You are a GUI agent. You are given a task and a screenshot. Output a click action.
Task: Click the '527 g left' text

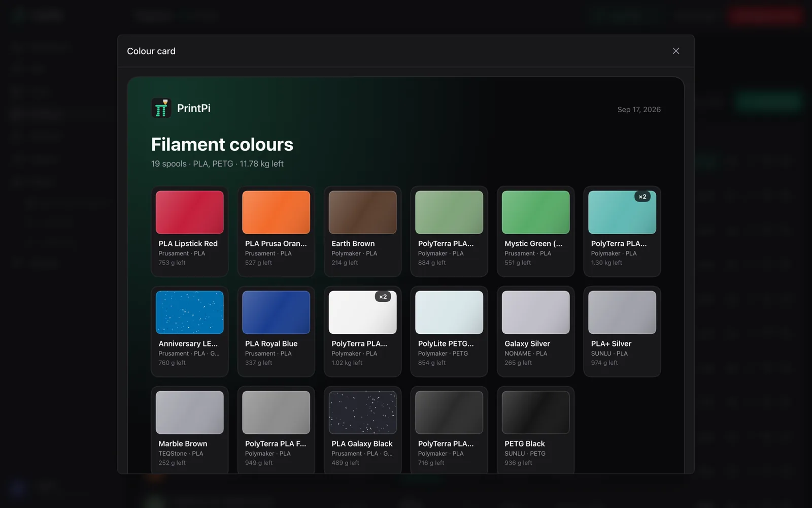(x=258, y=263)
